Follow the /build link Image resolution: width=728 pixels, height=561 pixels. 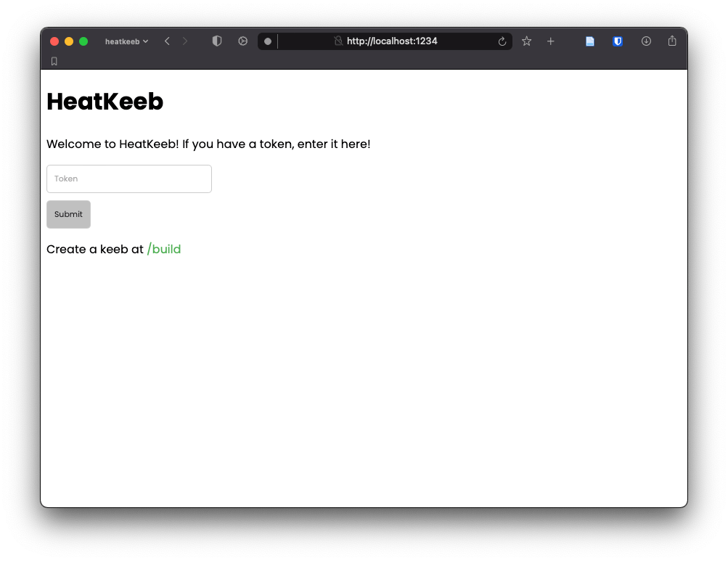(164, 250)
